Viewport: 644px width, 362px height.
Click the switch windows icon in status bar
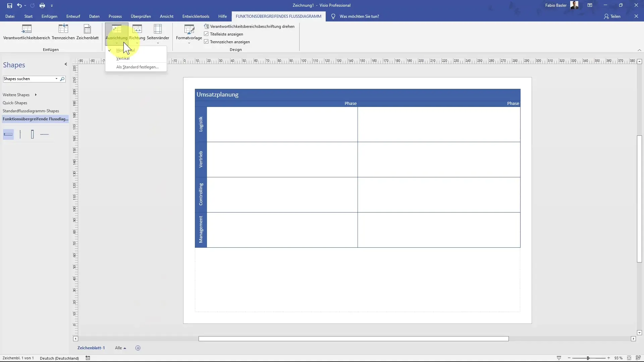pos(638,358)
